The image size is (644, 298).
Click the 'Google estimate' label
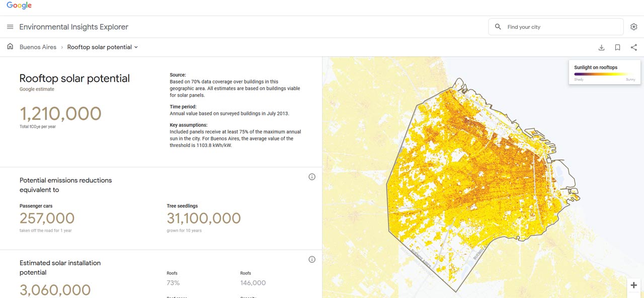point(37,89)
